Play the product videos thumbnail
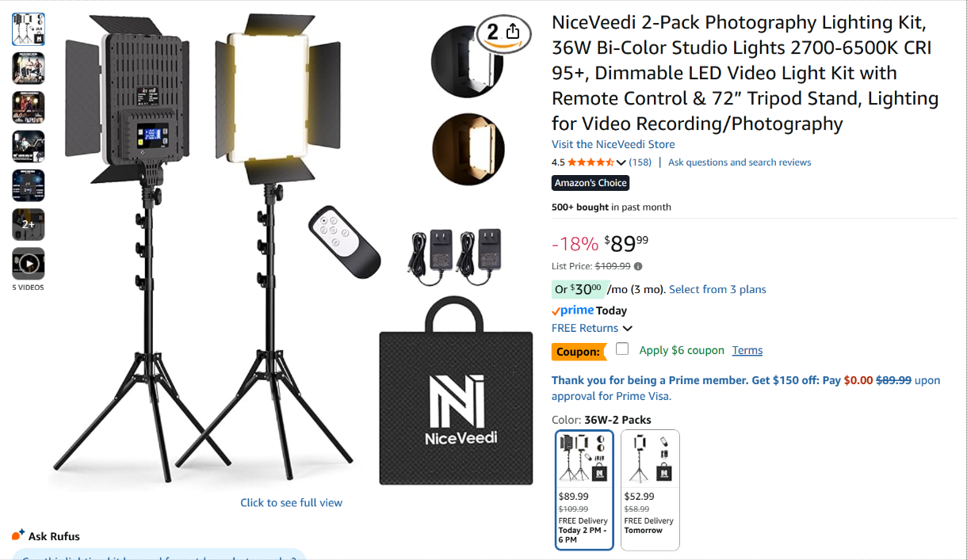 pos(29,263)
